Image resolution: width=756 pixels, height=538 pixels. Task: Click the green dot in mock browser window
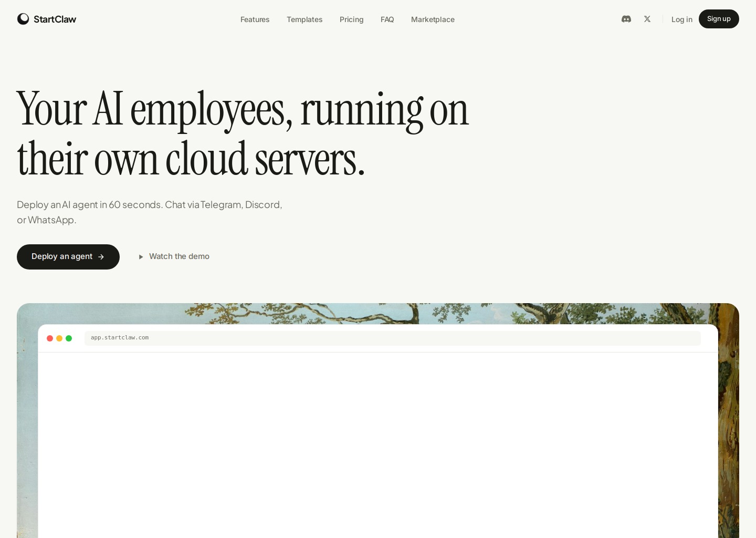coord(69,338)
